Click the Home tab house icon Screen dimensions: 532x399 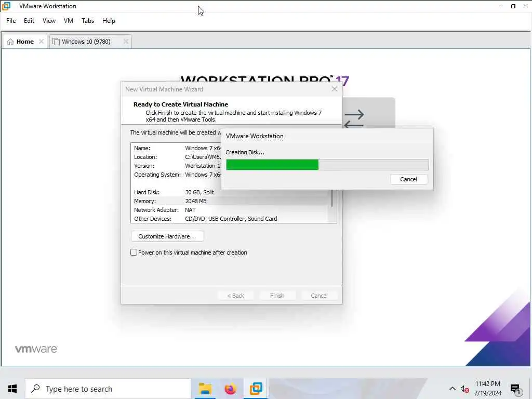tap(10, 42)
